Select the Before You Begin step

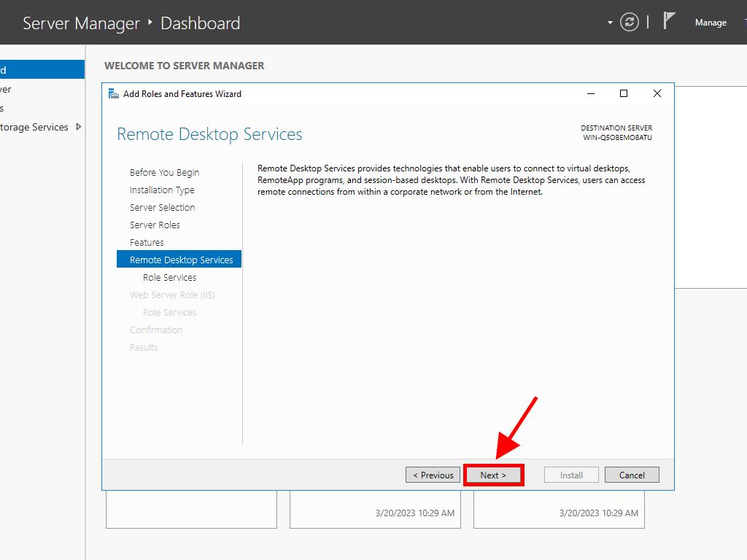click(164, 173)
